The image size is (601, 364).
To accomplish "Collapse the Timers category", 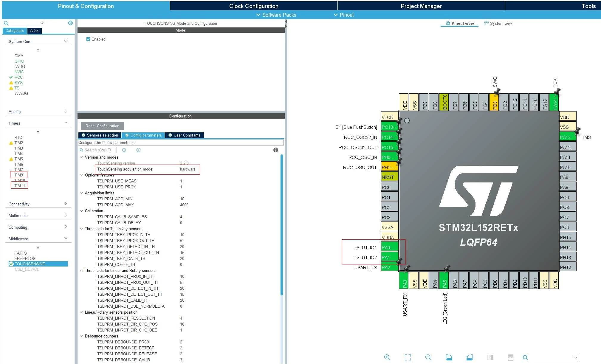I will pyautogui.click(x=66, y=123).
